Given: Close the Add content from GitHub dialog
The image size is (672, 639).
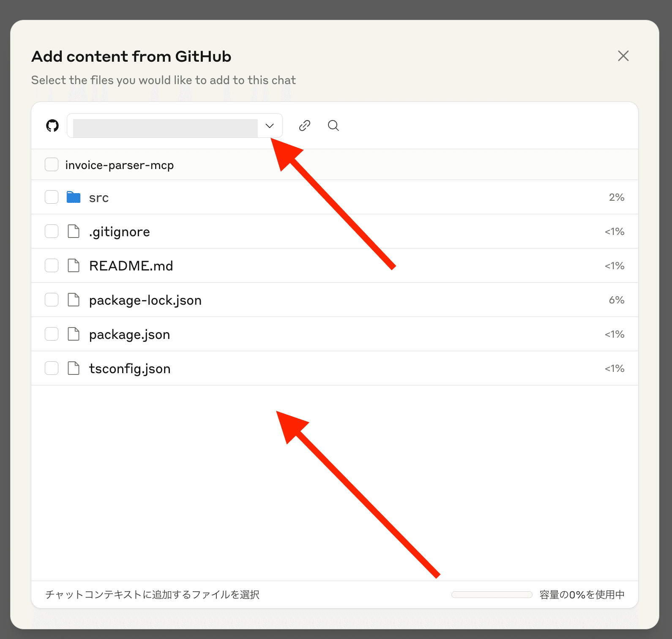Looking at the screenshot, I should point(623,56).
